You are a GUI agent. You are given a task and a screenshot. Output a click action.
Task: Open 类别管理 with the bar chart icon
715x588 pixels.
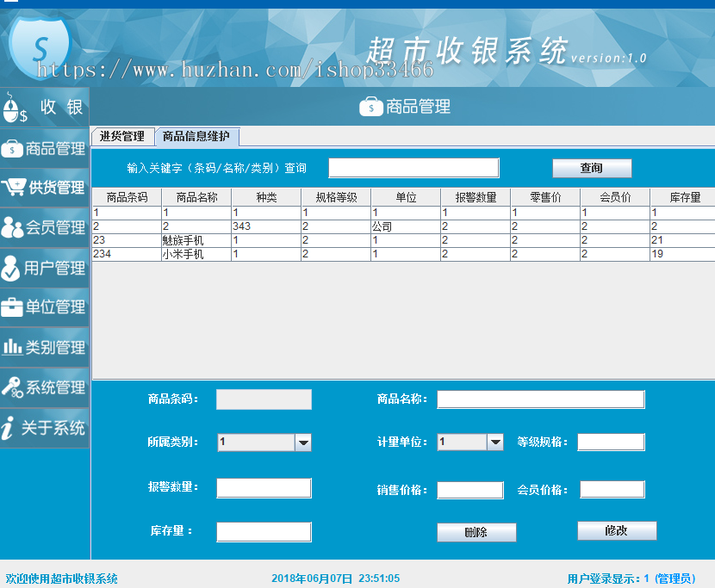coord(12,347)
